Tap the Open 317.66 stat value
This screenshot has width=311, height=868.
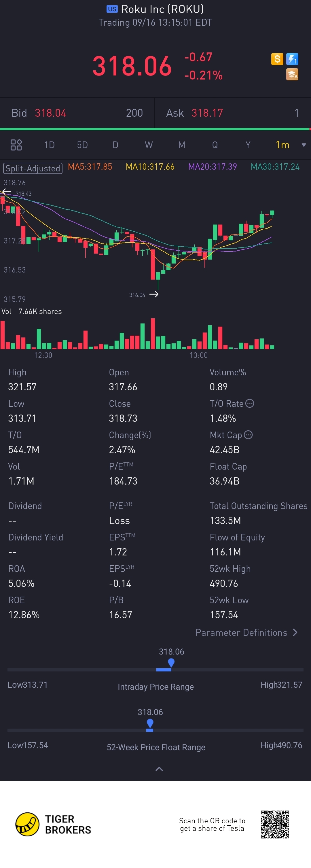[x=123, y=387]
